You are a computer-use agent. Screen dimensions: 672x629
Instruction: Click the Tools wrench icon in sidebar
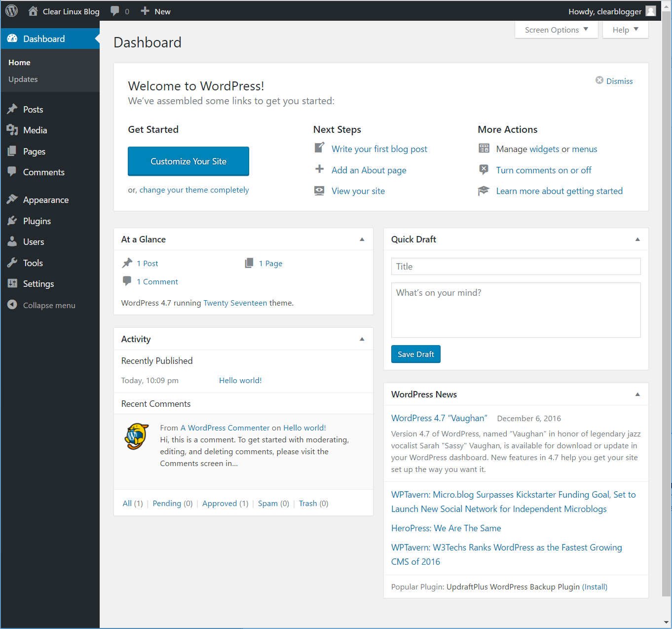click(12, 263)
